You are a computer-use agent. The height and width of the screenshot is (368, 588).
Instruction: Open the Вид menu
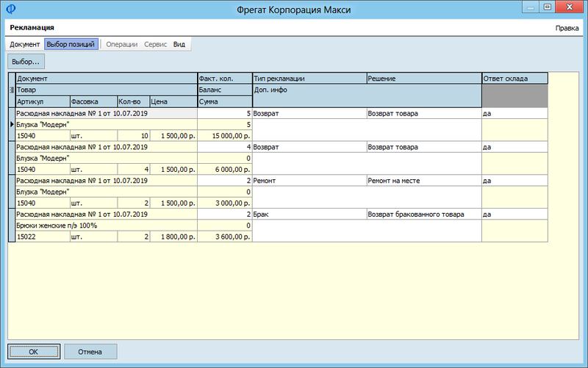179,44
